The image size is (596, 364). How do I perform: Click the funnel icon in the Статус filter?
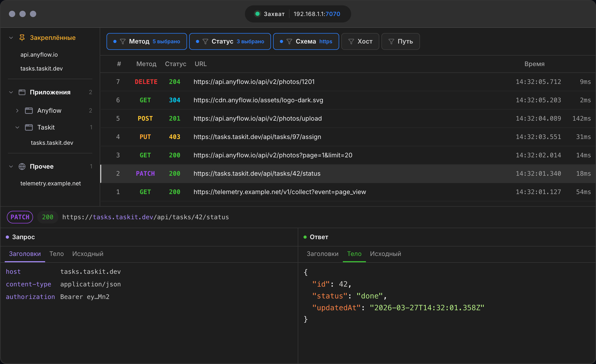click(x=205, y=41)
